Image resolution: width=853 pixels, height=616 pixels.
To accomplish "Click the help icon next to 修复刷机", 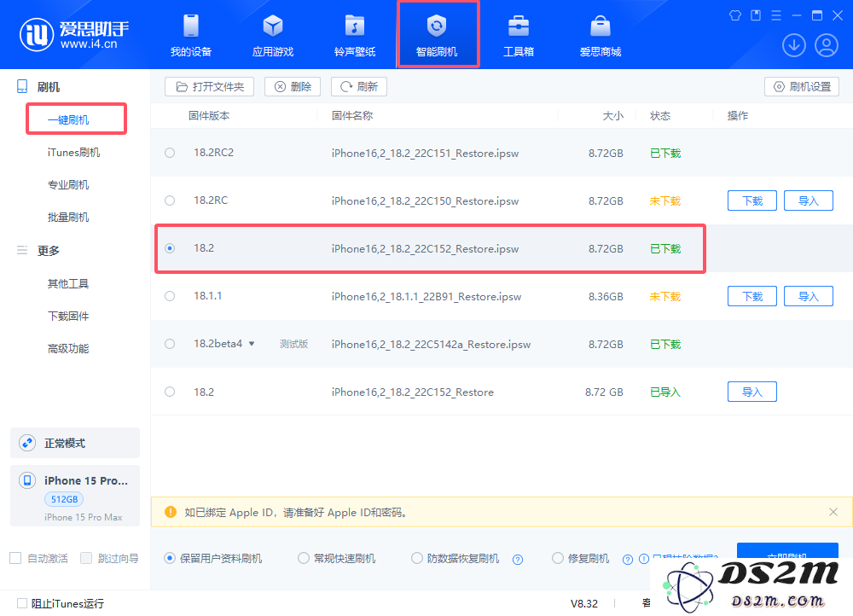I will point(628,560).
